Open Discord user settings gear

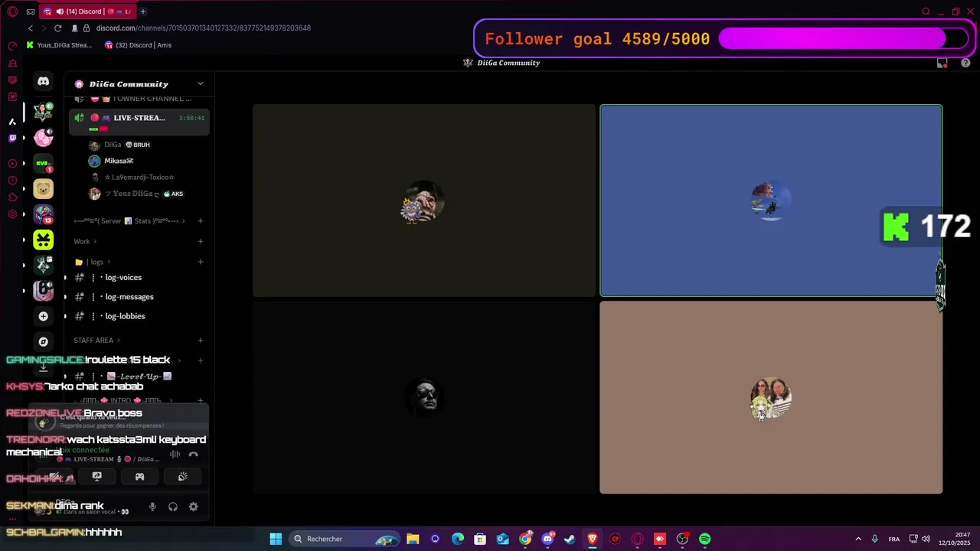(194, 507)
